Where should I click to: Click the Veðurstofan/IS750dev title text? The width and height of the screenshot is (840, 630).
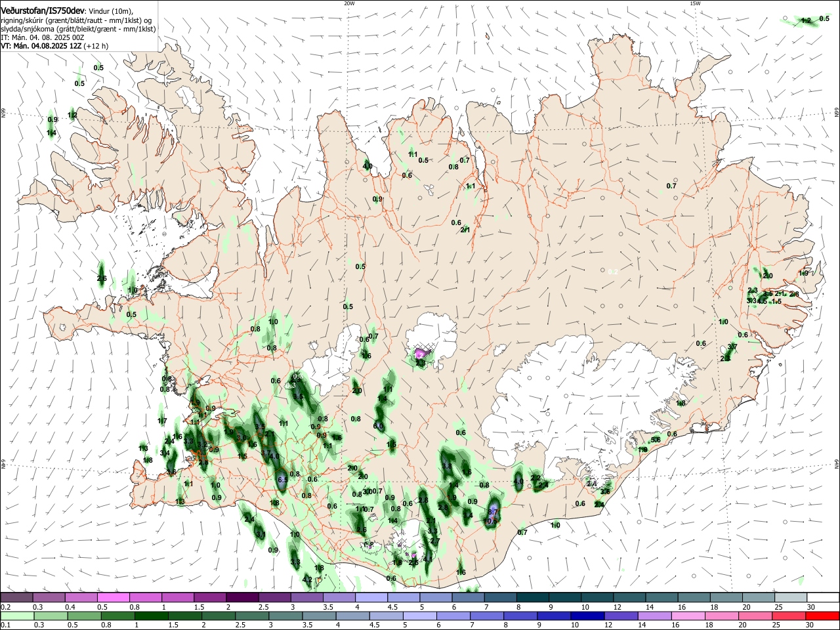click(43, 10)
